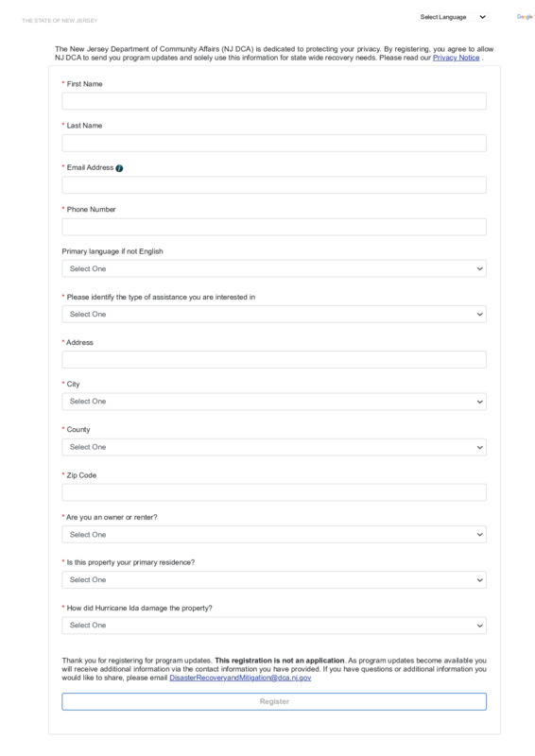
Task: Click the Address input field
Action: point(274,360)
